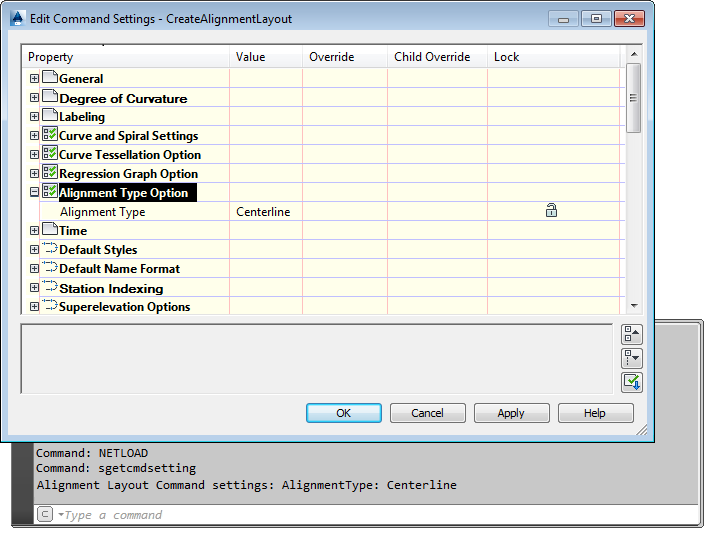Expand the Labeling property group
The height and width of the screenshot is (538, 716).
click(34, 116)
